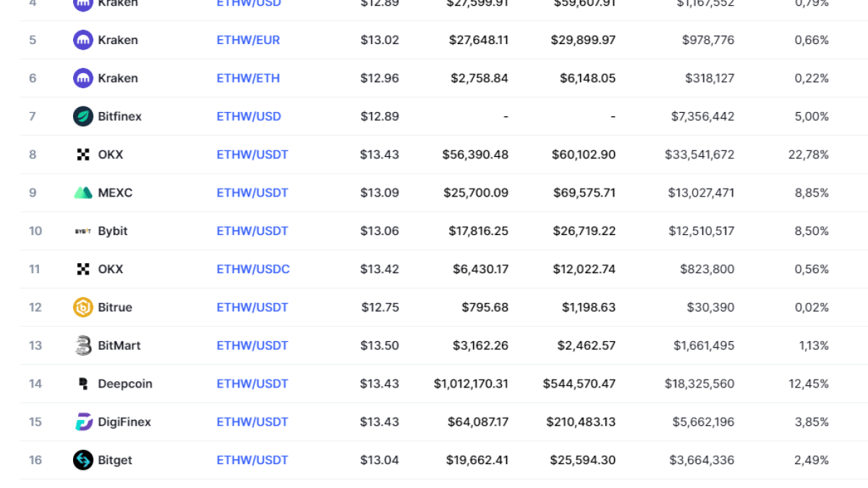
Task: Select the Bitget exchange name
Action: [115, 460]
